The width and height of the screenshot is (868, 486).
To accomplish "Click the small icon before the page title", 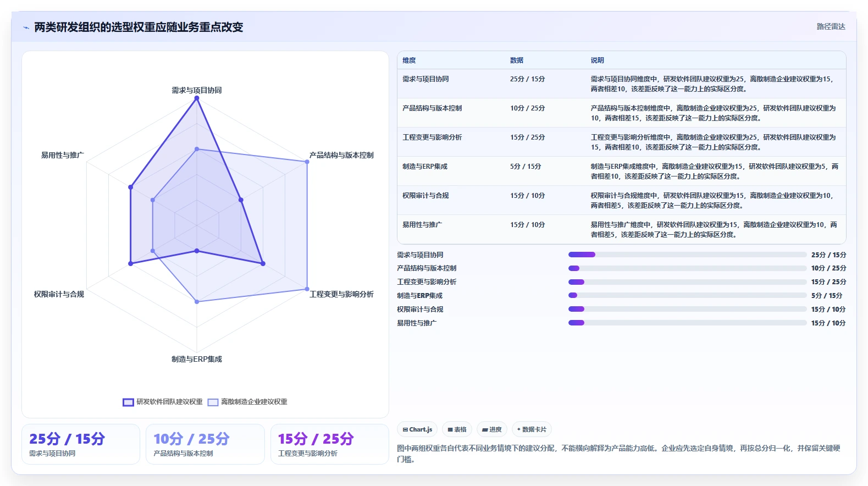I will pyautogui.click(x=26, y=27).
